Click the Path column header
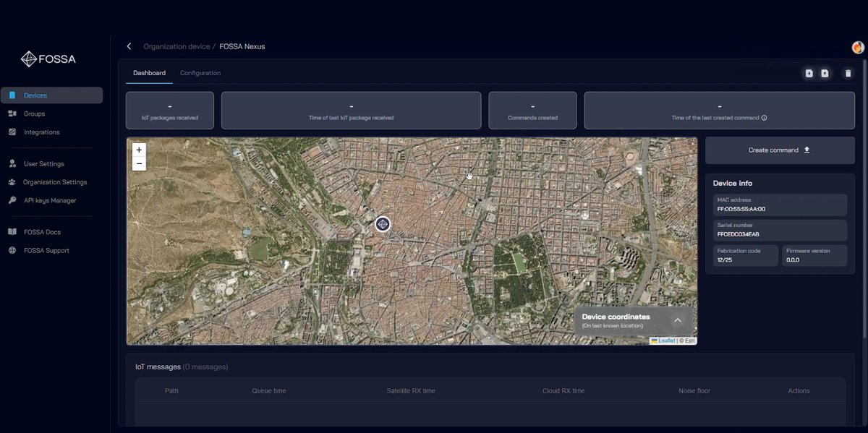The width and height of the screenshot is (868, 433). pyautogui.click(x=171, y=391)
